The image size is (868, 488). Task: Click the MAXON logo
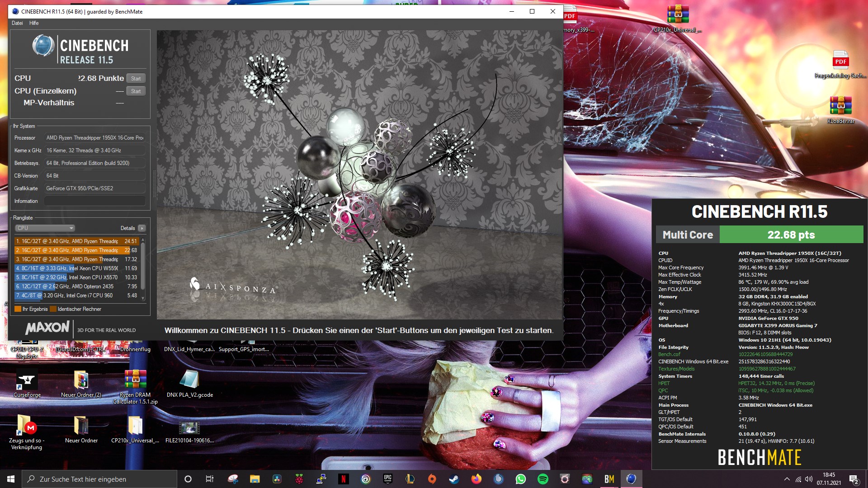click(47, 328)
